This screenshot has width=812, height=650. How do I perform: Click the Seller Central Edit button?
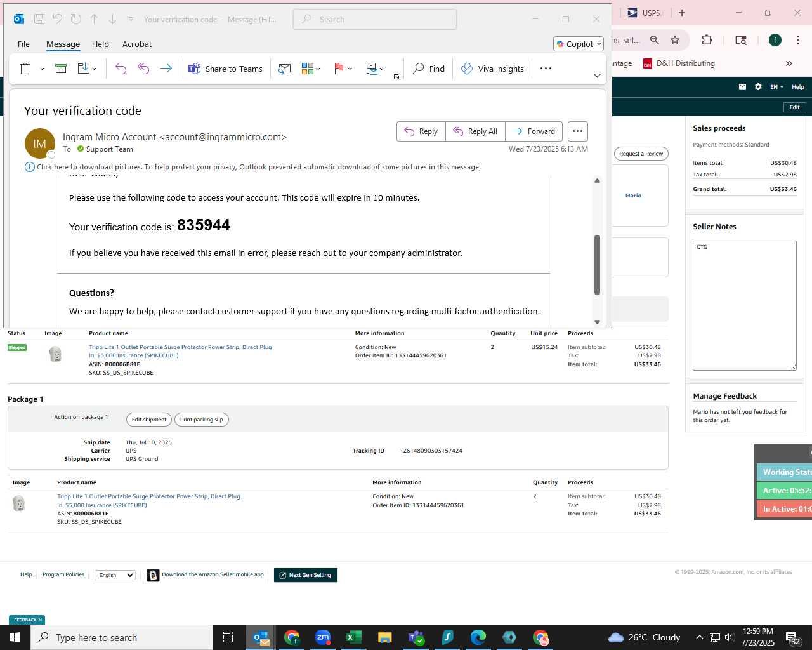[794, 107]
